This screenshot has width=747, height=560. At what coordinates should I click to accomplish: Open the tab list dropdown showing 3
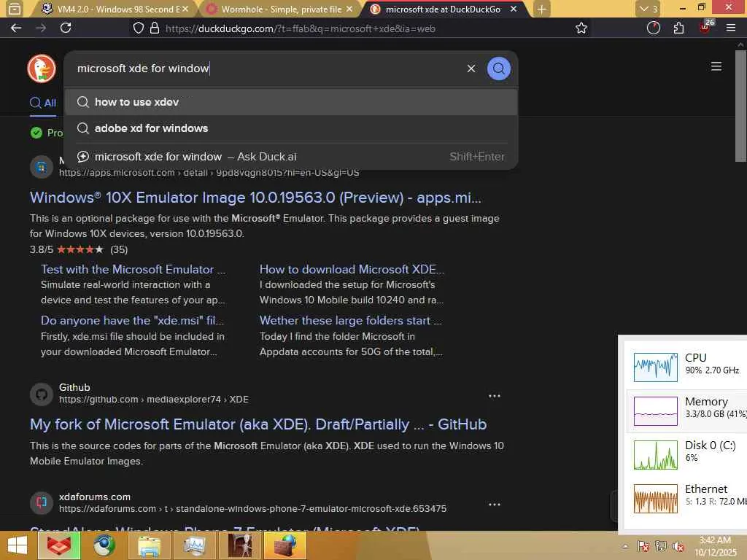pyautogui.click(x=649, y=9)
